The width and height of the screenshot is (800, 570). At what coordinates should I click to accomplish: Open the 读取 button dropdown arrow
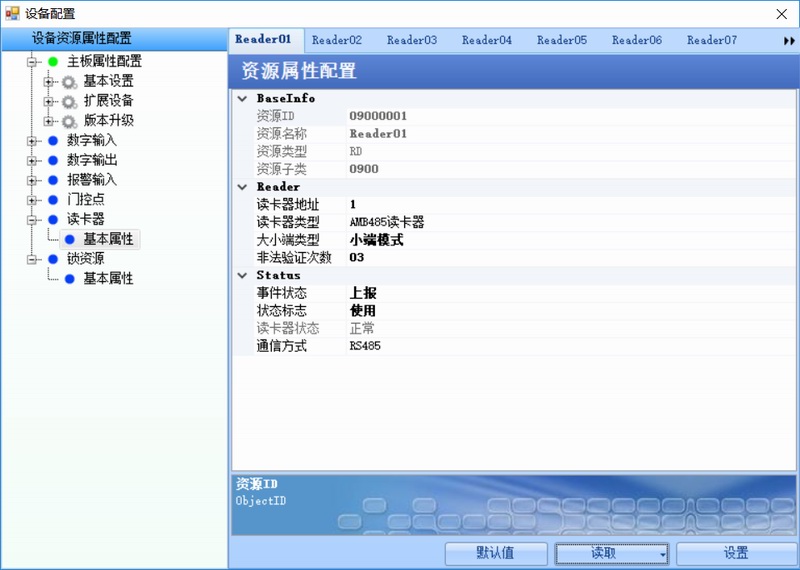[662, 554]
